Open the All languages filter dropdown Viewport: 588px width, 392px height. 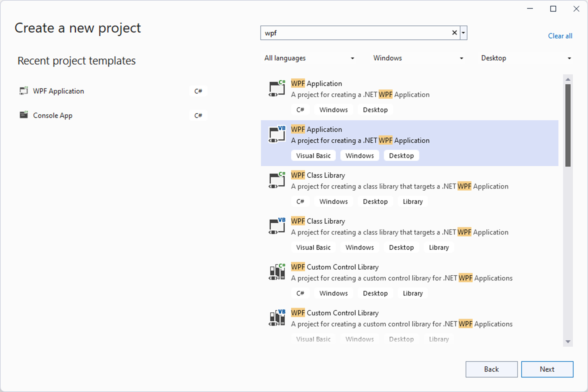(309, 58)
